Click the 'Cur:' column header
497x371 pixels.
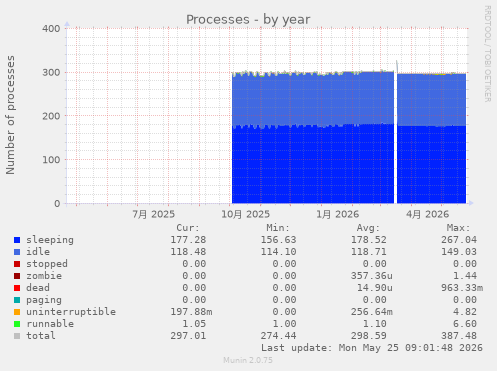point(188,228)
